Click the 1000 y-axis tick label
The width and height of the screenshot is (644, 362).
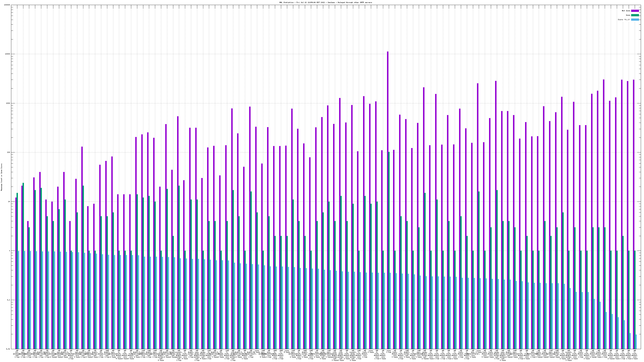coord(8,103)
